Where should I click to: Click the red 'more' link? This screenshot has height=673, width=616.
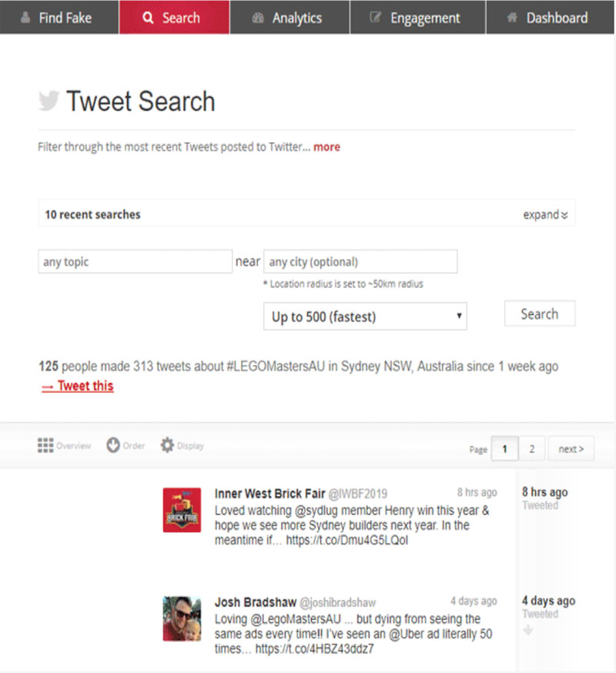click(326, 147)
